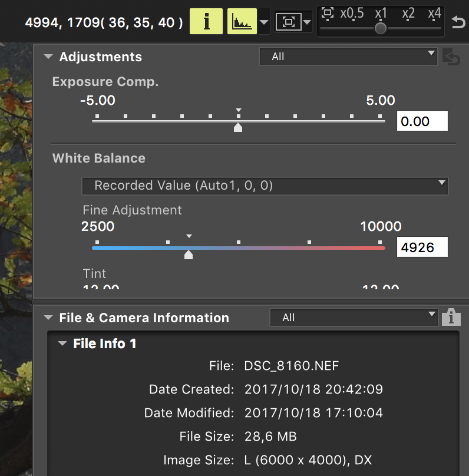Click the White Balance label

(x=98, y=158)
